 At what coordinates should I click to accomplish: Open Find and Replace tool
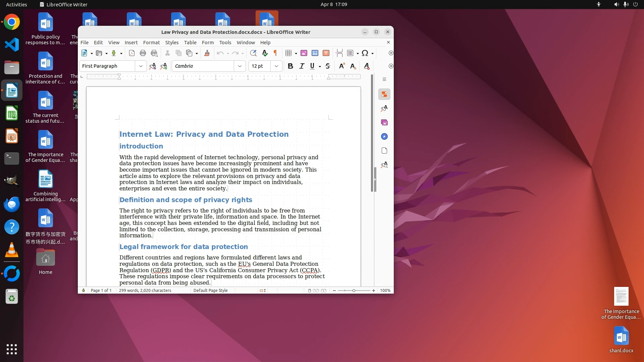click(253, 53)
